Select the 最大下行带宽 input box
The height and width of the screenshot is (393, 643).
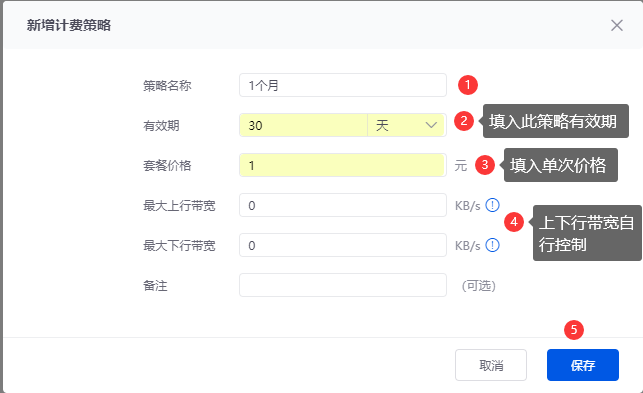pos(343,245)
